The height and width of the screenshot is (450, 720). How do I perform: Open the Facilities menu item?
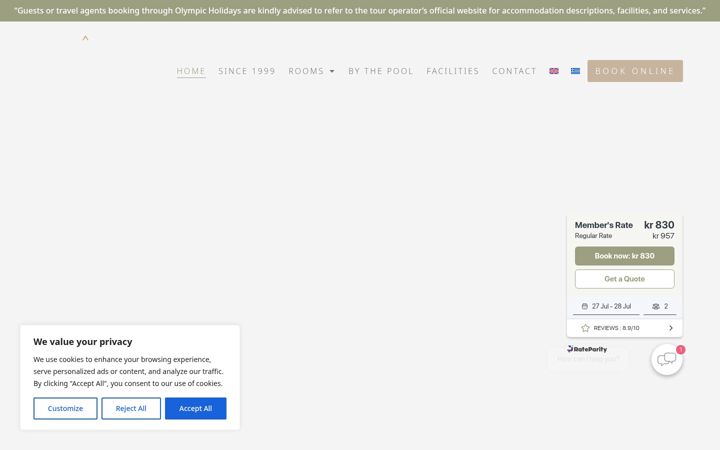[452, 71]
